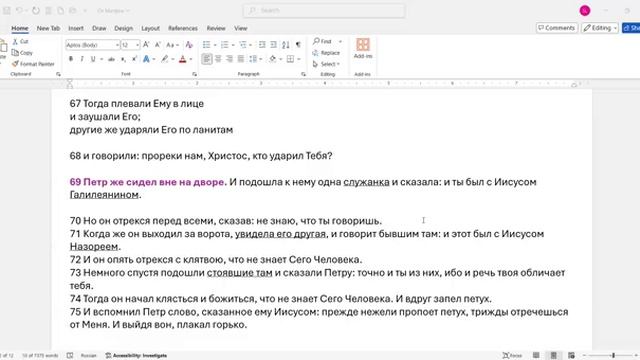Open the Comments pane button
Viewport: 640px width, 360px height.
(557, 28)
